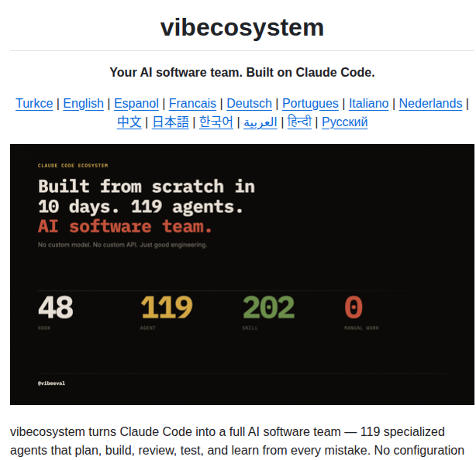
Task: Click the yellow 119 agent count
Action: pyautogui.click(x=167, y=307)
